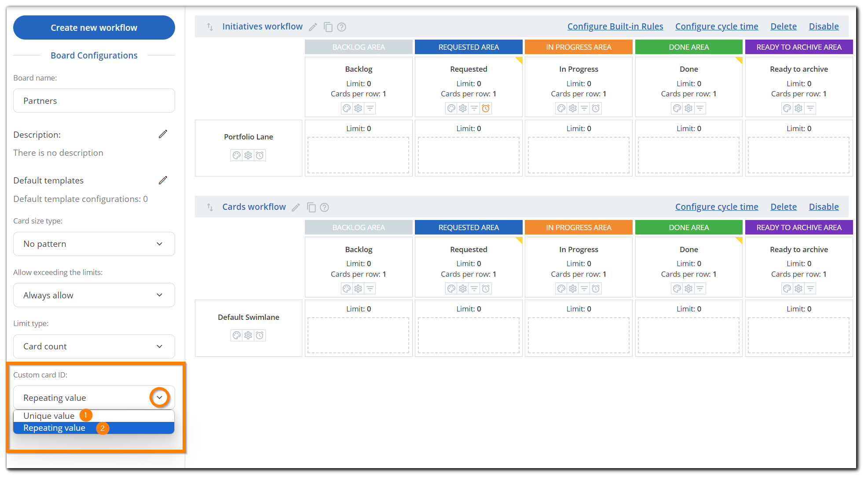Click the Create new workflow button
868x480 pixels.
pos(94,28)
